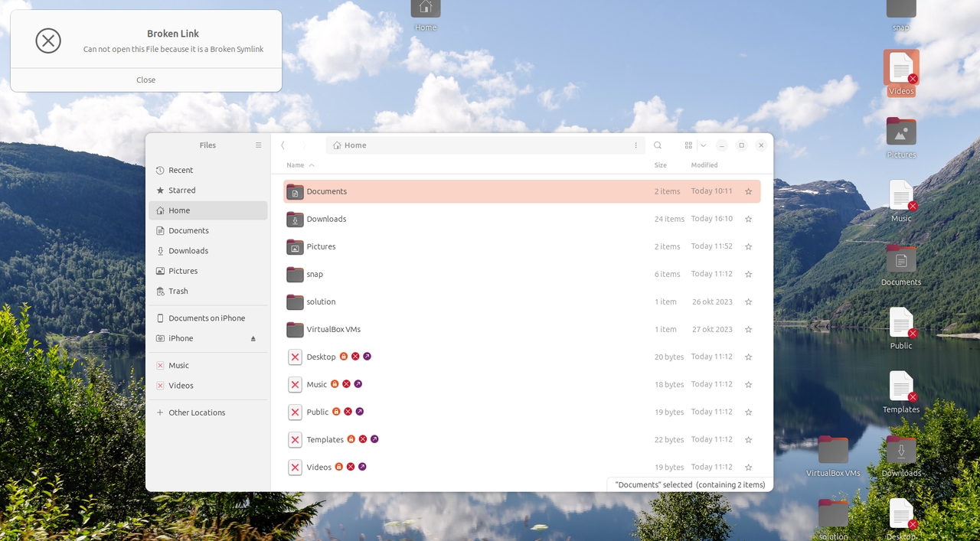
Task: Click the symlink arrow emblem on Templates row
Action: (374, 439)
